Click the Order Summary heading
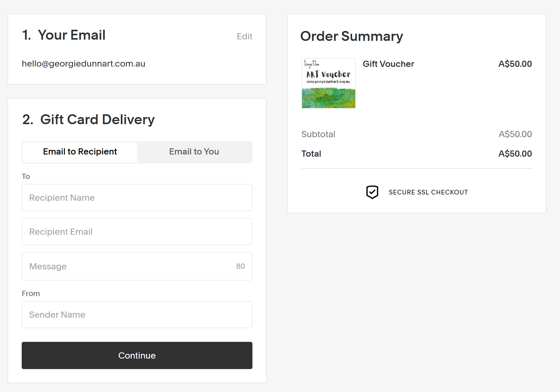The height and width of the screenshot is (392, 560). 352,36
